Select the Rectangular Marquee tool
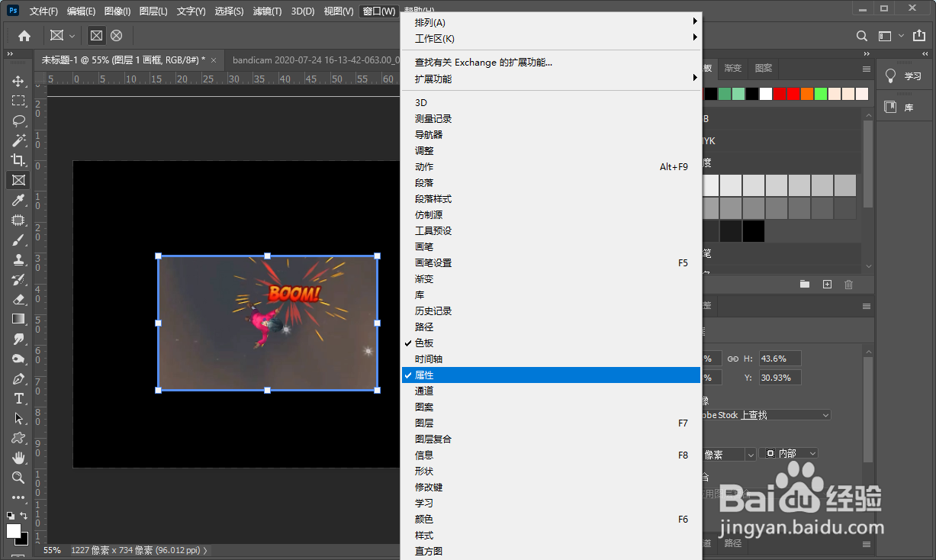Viewport: 936px width, 560px height. [18, 101]
